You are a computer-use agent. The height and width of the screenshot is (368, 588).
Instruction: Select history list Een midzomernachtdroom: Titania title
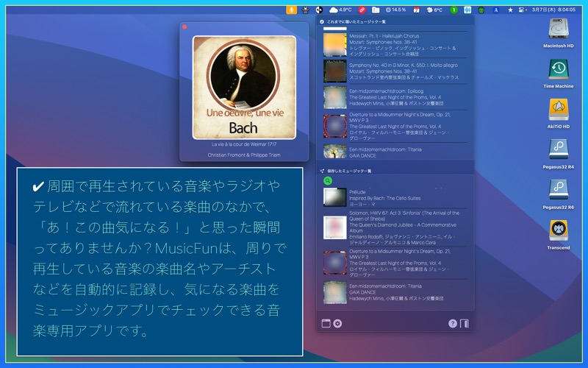click(x=385, y=149)
